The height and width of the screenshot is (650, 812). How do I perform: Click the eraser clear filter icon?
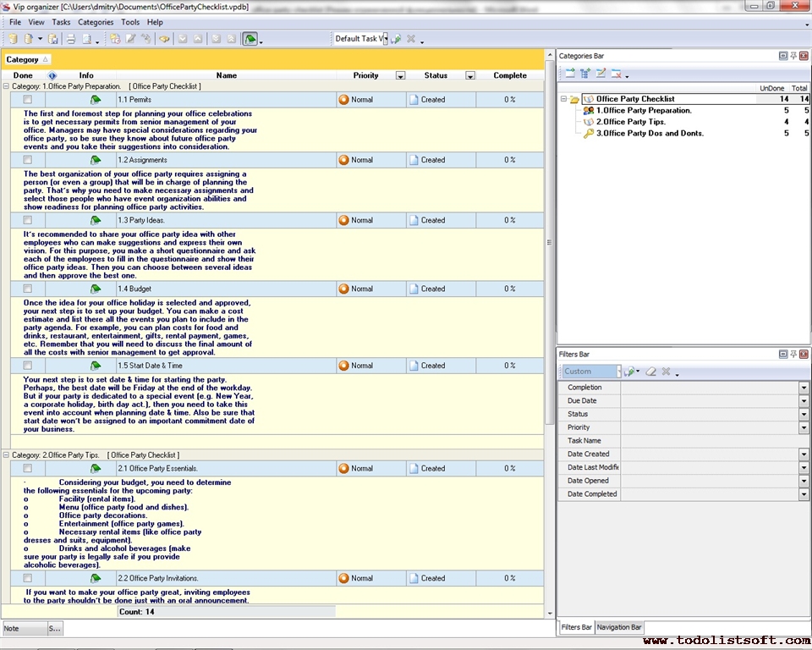click(x=650, y=372)
